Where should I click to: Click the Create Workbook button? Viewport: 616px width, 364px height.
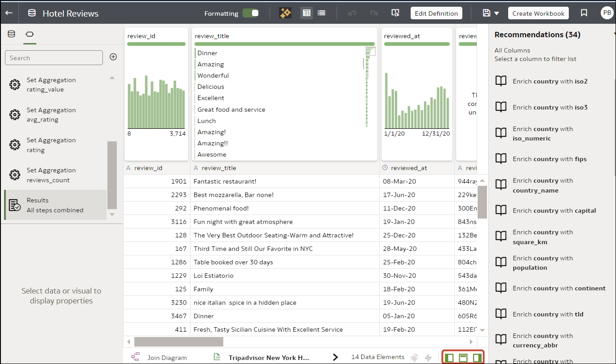point(538,13)
